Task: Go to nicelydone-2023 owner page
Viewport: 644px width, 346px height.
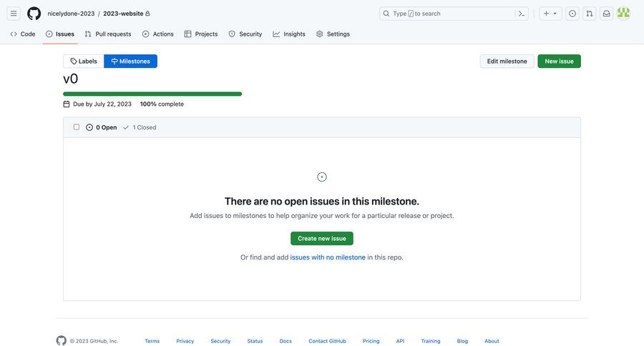Action: [x=71, y=14]
